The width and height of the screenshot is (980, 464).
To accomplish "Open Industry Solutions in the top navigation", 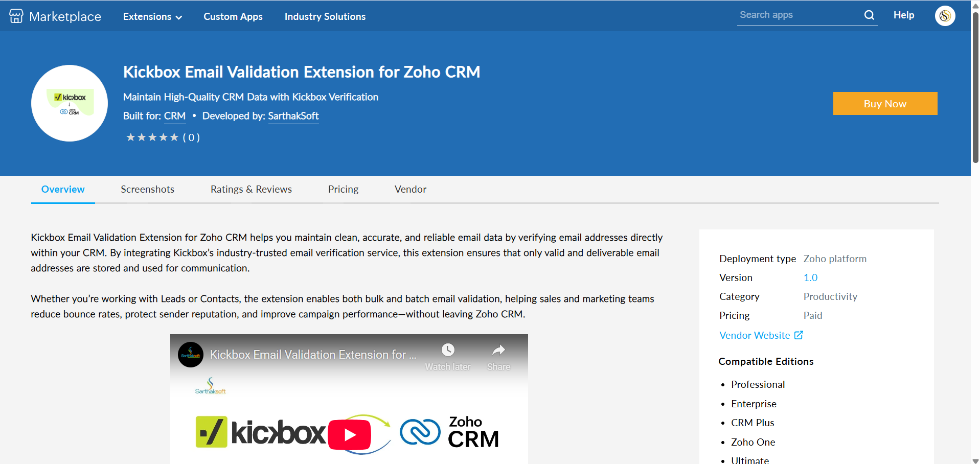I will click(325, 16).
